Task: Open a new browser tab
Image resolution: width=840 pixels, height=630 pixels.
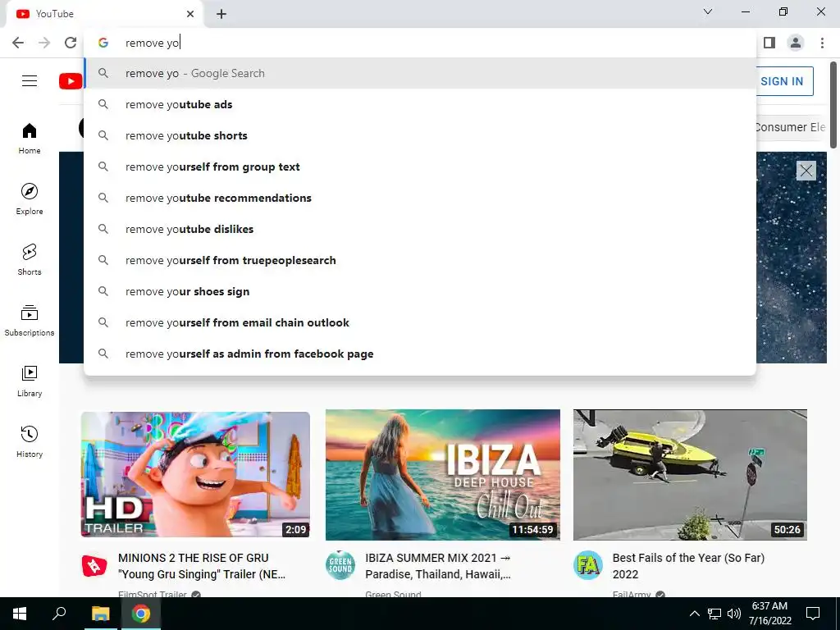Action: click(221, 14)
